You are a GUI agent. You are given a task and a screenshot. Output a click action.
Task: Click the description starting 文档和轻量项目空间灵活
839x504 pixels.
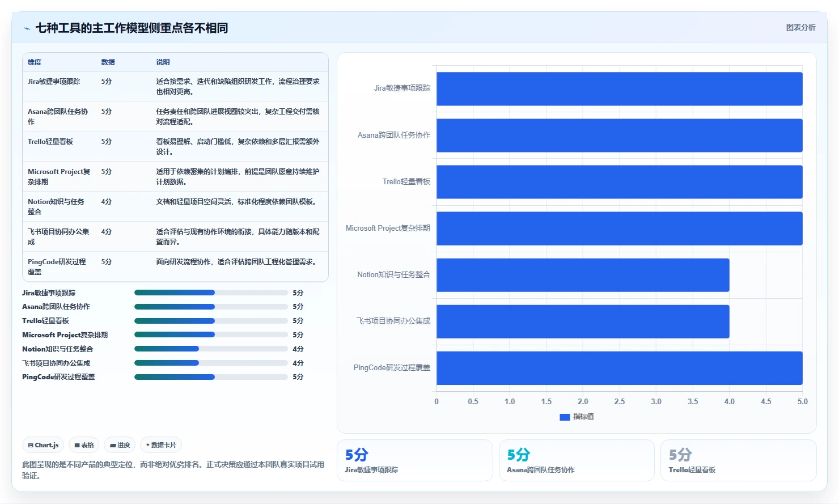236,202
